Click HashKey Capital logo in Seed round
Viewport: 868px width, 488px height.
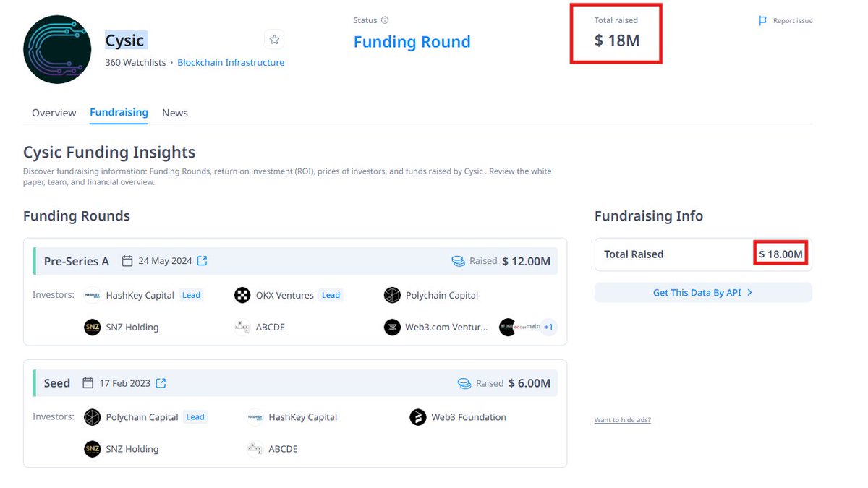click(x=255, y=417)
